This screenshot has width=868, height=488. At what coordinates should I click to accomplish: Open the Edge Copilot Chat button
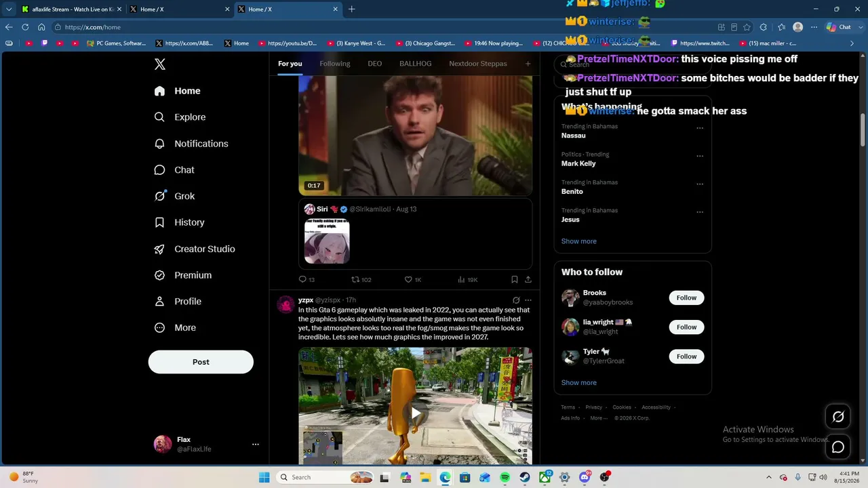pyautogui.click(x=839, y=27)
